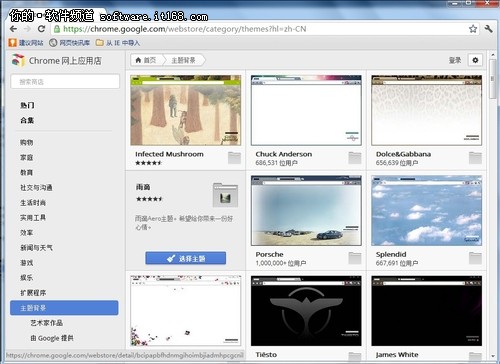This screenshot has width=500, height=364.
Task: Click the 雨滴 theme preview icon
Action: pos(225,195)
